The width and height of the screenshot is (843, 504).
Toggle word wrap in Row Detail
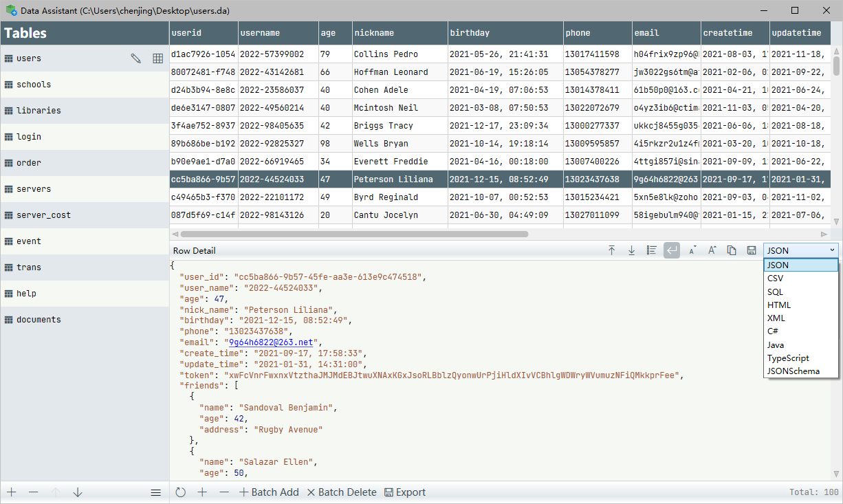coord(672,250)
